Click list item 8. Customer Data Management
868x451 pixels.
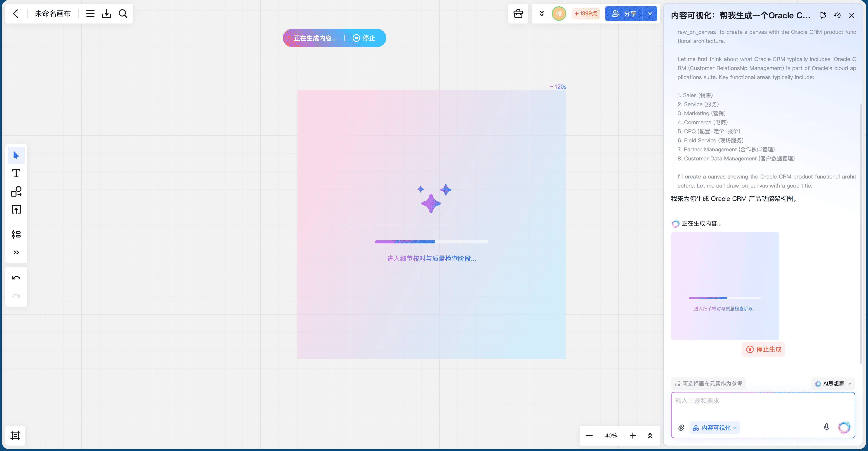coord(736,159)
